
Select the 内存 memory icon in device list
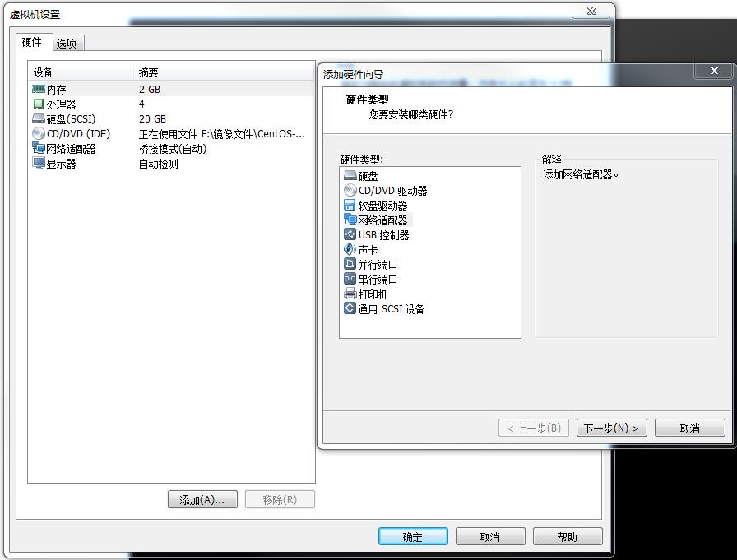pyautogui.click(x=39, y=89)
